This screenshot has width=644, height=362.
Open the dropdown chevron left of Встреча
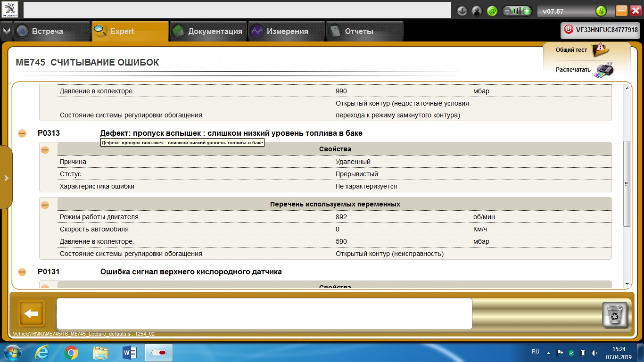[6, 31]
